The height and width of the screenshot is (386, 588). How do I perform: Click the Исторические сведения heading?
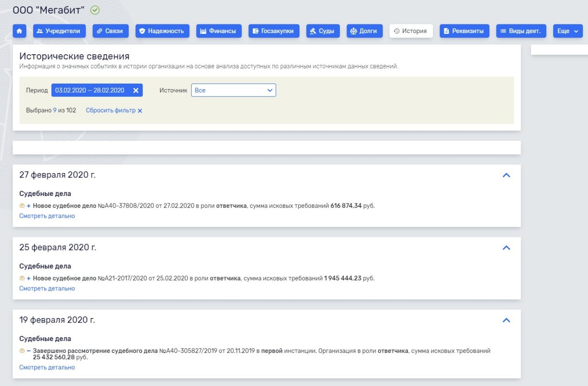(x=74, y=56)
